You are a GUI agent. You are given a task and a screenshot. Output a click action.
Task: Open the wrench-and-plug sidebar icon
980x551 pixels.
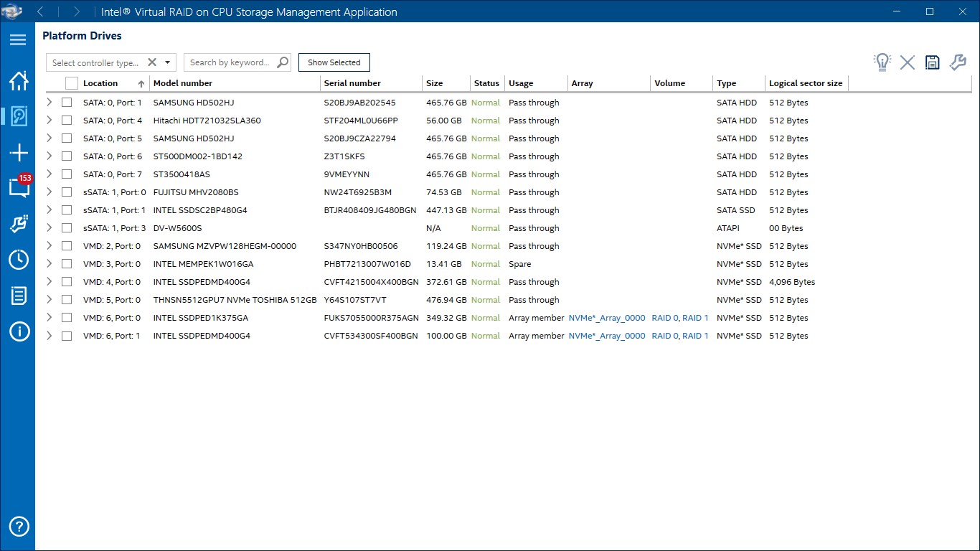[19, 224]
